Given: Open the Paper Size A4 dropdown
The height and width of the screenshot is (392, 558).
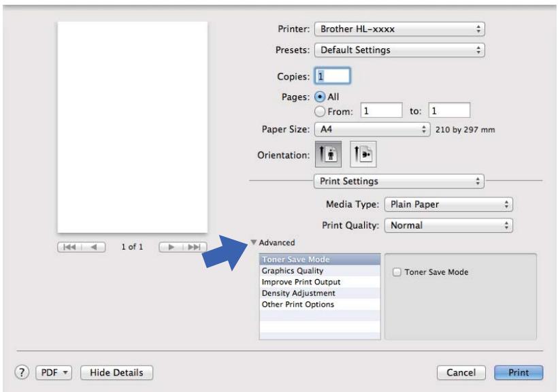Looking at the screenshot, I should click(x=372, y=129).
